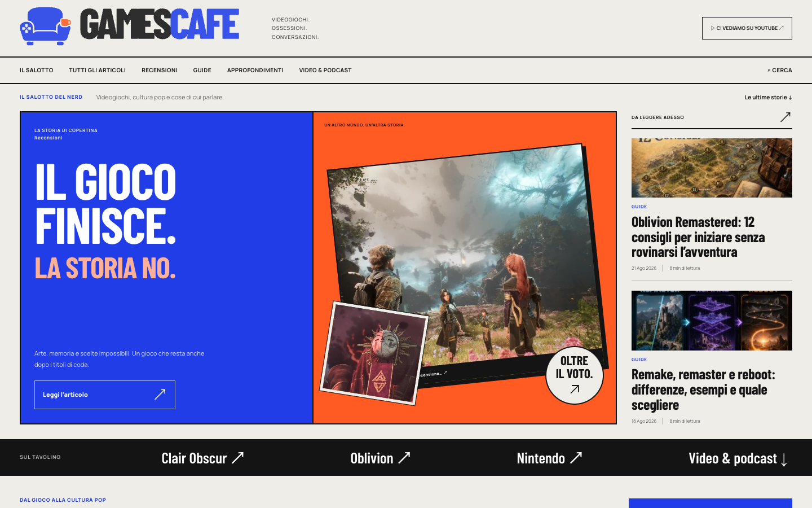This screenshot has width=812, height=508.
Task: Click the Guide tag above Remake article
Action: coord(639,360)
